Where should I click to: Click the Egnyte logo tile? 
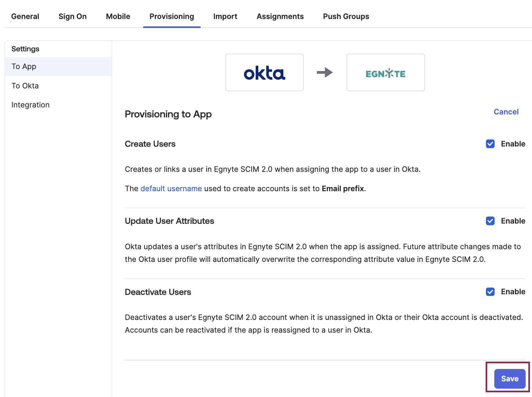coord(386,72)
